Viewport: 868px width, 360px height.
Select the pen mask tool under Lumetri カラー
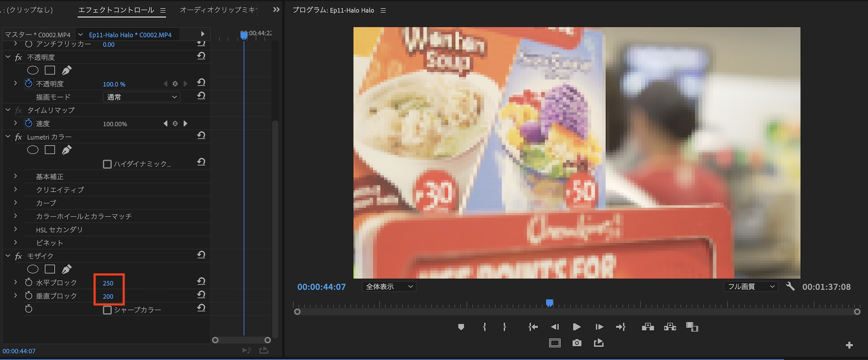[67, 150]
